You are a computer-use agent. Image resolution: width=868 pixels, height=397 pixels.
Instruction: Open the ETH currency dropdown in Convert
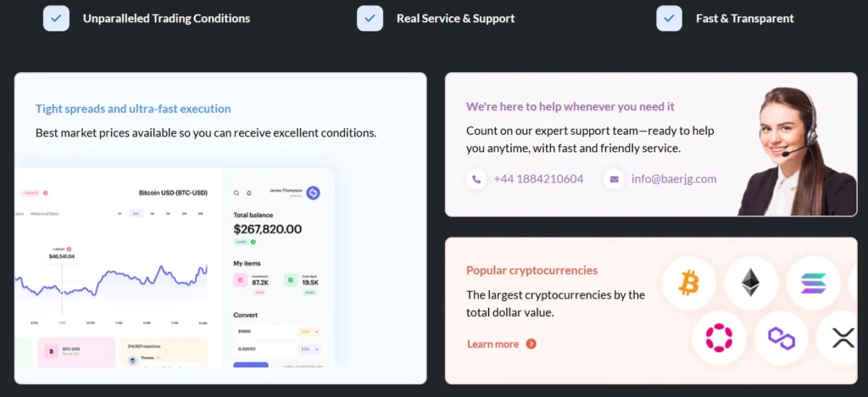pos(309,349)
